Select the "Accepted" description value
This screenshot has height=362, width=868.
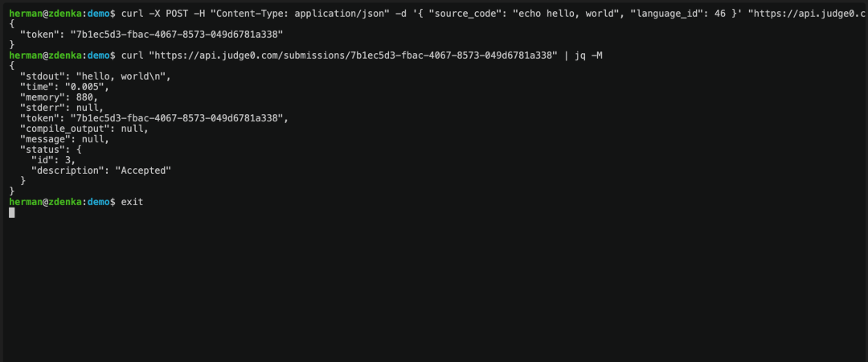(143, 170)
